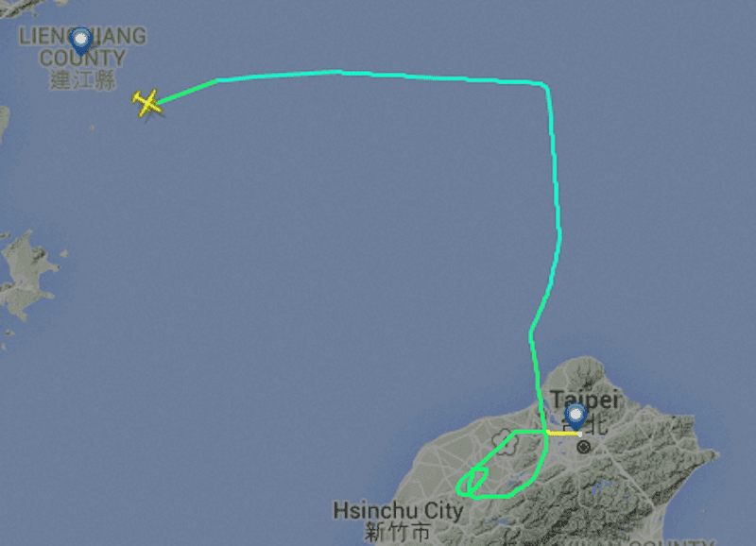756x546 pixels.
Task: Click the large island off the left coast
Action: click(26, 275)
